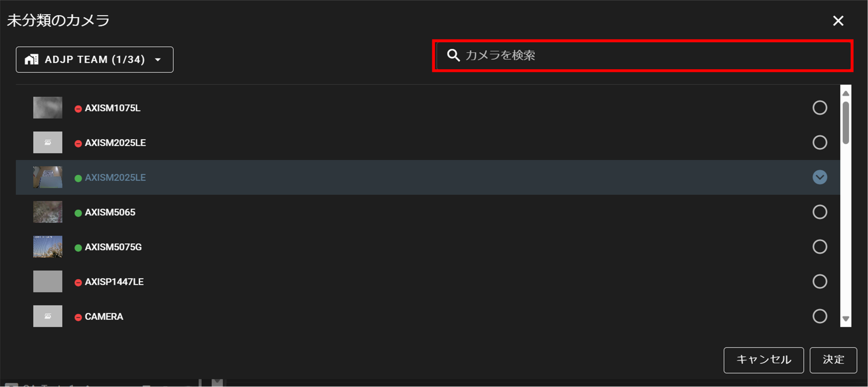
Task: Open the AXISM5075G camera thumbnail
Action: click(x=48, y=246)
